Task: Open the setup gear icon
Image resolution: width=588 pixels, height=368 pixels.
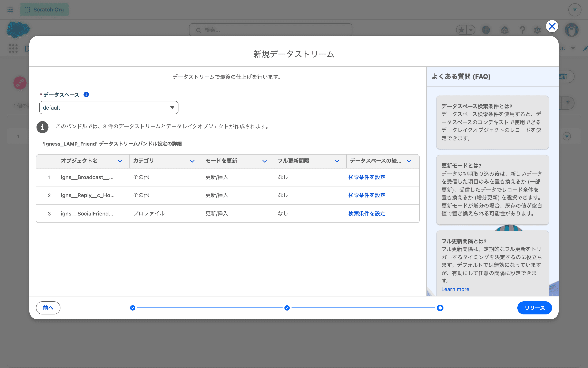Action: (x=537, y=30)
